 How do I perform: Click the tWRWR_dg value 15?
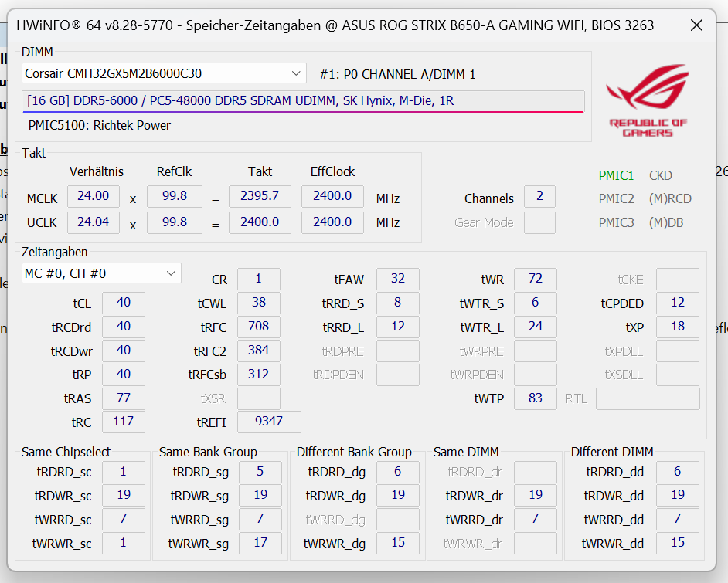398,543
